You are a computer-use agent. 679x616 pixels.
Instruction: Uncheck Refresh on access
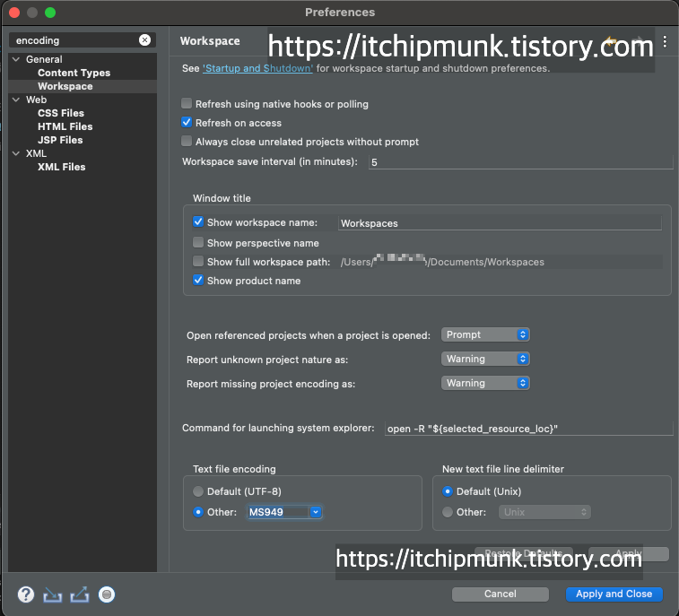187,123
